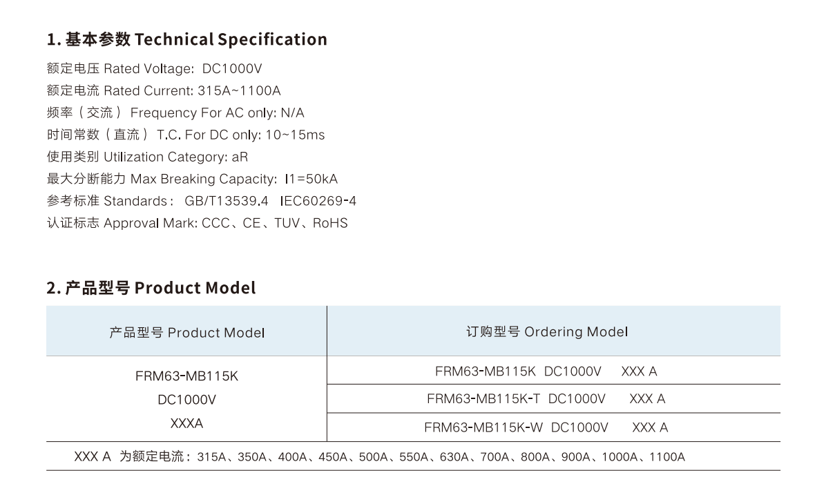Select the T.C. For DC only line
Viewport: 815px width, 504px height.
(186, 135)
